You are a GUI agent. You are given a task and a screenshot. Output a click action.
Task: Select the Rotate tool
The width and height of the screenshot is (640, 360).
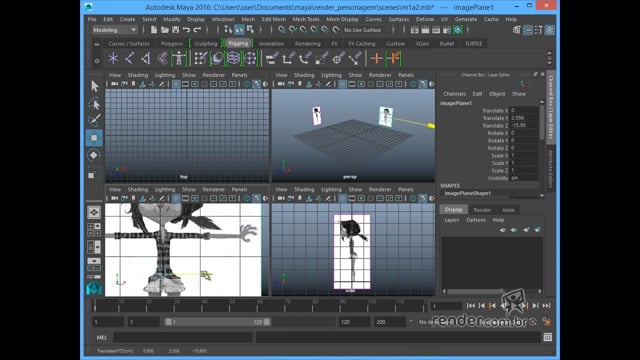(x=94, y=155)
